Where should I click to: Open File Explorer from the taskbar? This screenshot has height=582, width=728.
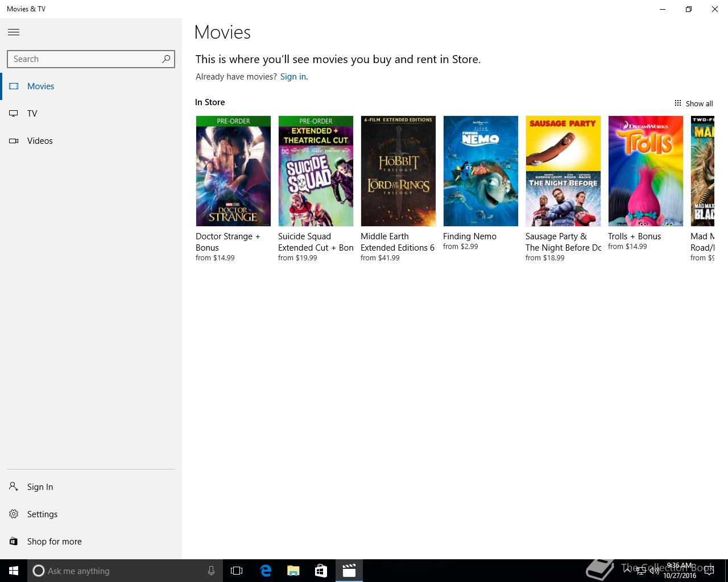pos(293,571)
